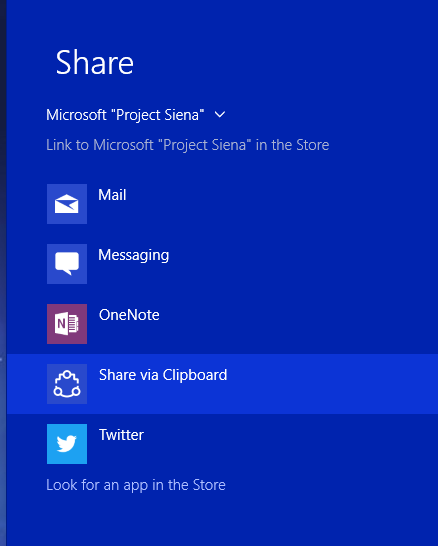The image size is (438, 546).
Task: Click the link description to Project Siena in Store
Action: coord(188,145)
